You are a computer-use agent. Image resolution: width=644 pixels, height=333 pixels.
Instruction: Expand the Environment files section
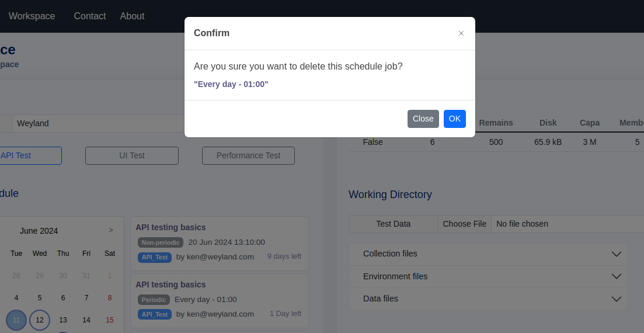tap(488, 276)
